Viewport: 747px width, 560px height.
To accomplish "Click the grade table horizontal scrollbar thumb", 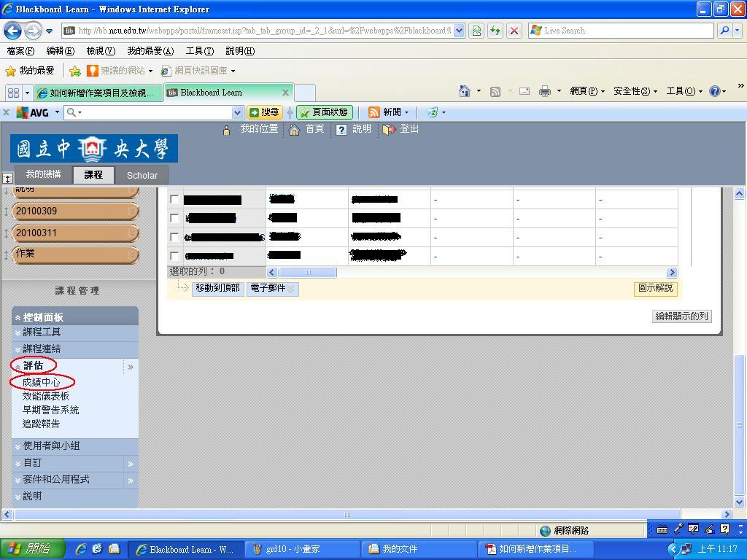I will [307, 272].
